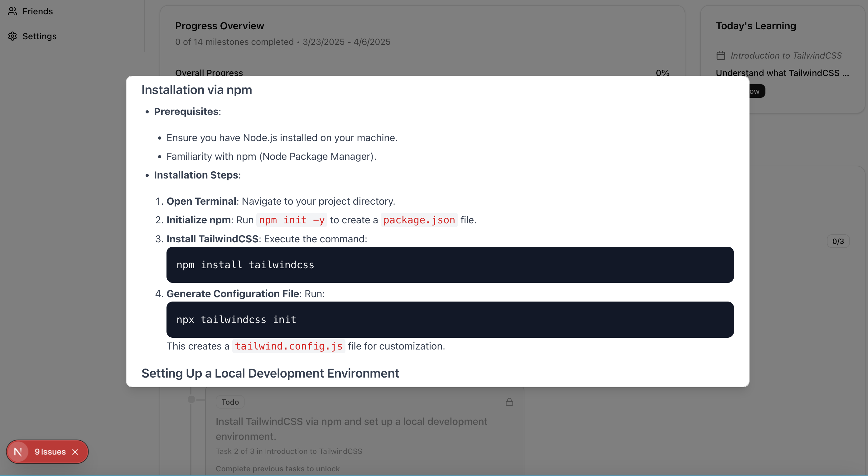Click the Friends people icon
Viewport: 868px width, 476px height.
coord(12,12)
